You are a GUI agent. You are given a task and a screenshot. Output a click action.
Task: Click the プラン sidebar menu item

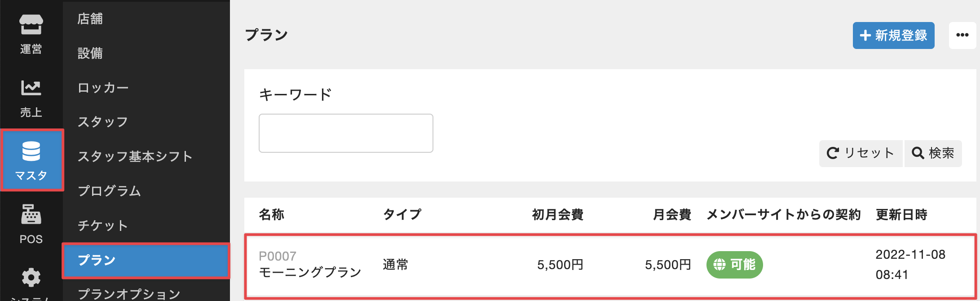pyautogui.click(x=97, y=260)
